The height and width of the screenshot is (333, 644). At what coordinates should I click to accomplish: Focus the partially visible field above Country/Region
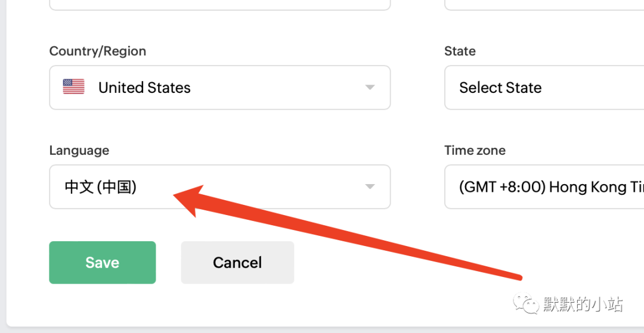219,5
